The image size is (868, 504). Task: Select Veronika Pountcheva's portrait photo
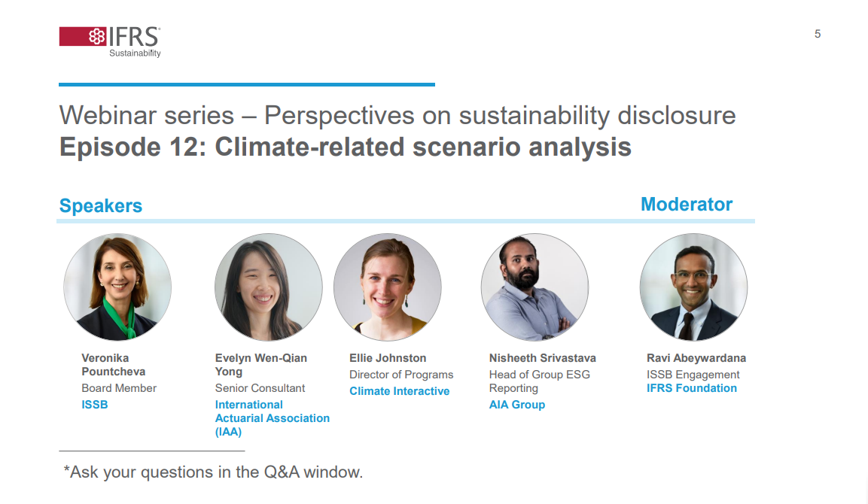[117, 287]
